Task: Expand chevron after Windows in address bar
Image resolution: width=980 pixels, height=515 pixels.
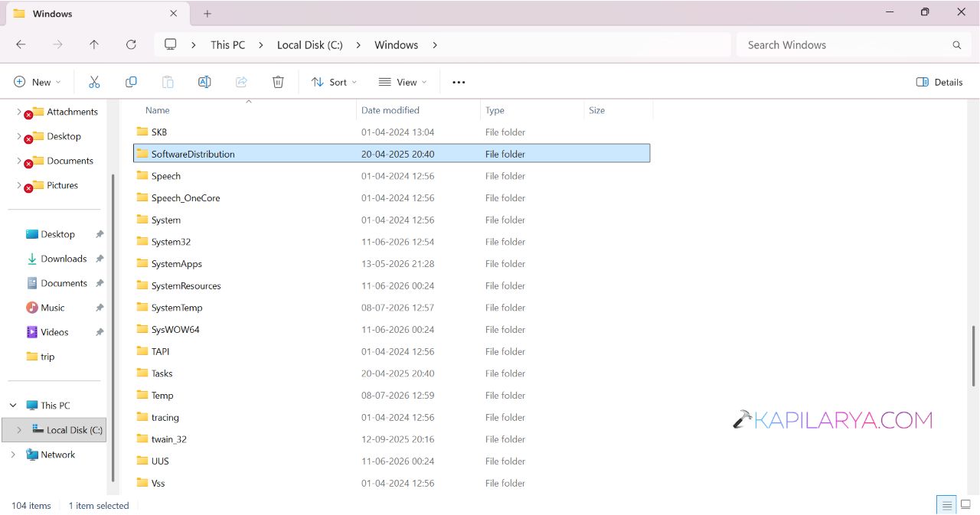Action: [x=435, y=45]
